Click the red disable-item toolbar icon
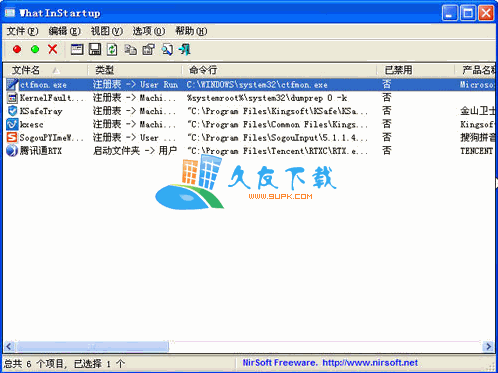Screen dimensions: 498x373 [x=17, y=49]
